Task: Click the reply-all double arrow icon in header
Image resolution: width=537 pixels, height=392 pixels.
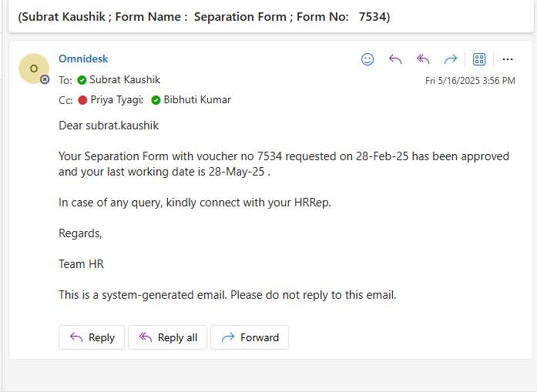Action: 423,59
